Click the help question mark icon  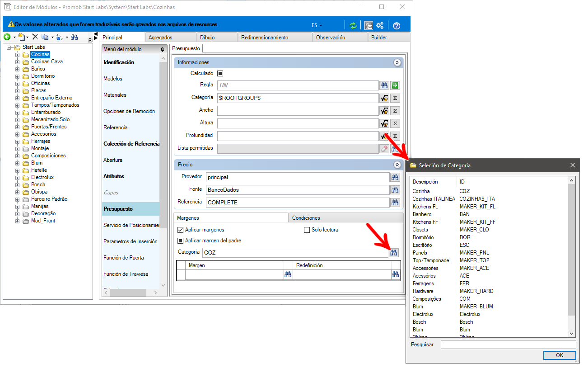pos(397,26)
